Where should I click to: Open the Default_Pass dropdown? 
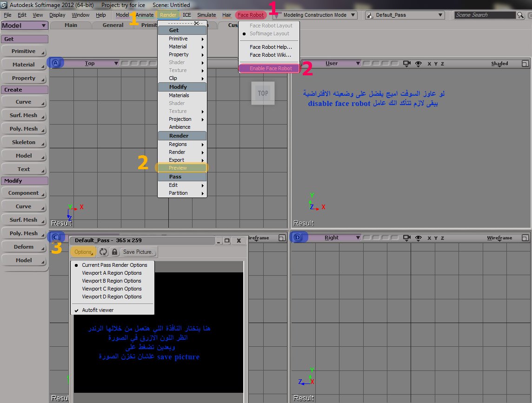pos(405,15)
